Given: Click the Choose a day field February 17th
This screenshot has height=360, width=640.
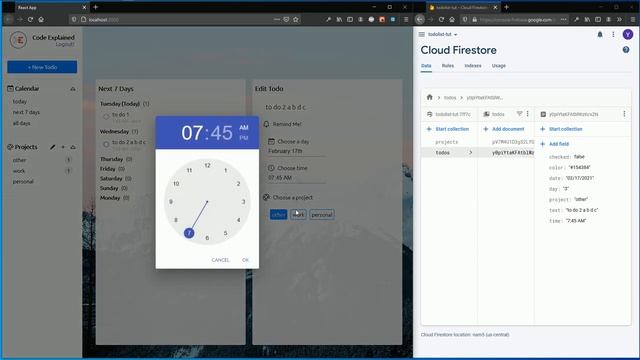Looking at the screenshot, I should pos(296,151).
